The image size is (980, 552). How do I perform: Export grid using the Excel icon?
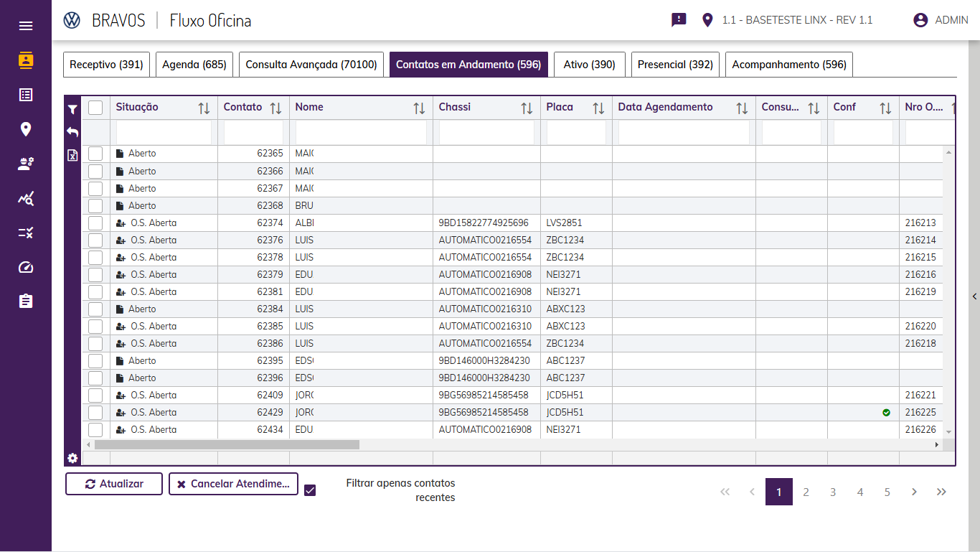pyautogui.click(x=72, y=155)
